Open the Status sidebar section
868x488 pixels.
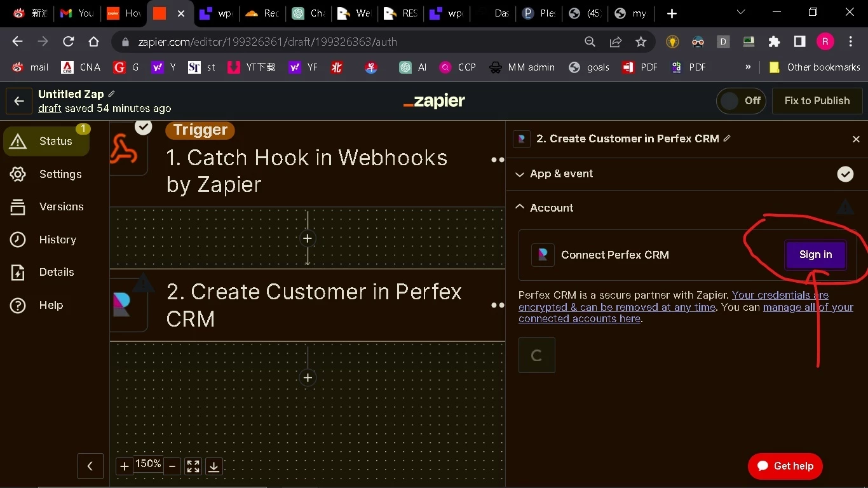coord(46,141)
